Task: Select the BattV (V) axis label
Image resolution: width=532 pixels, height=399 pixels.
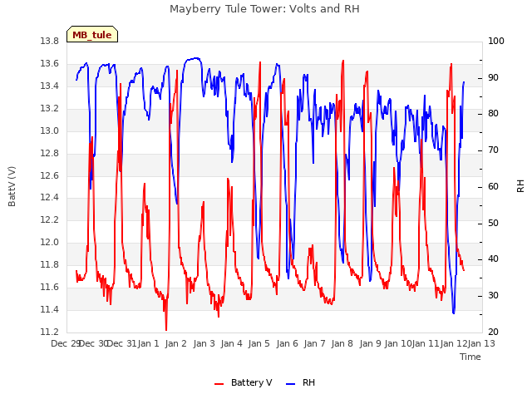Action: click(x=12, y=186)
